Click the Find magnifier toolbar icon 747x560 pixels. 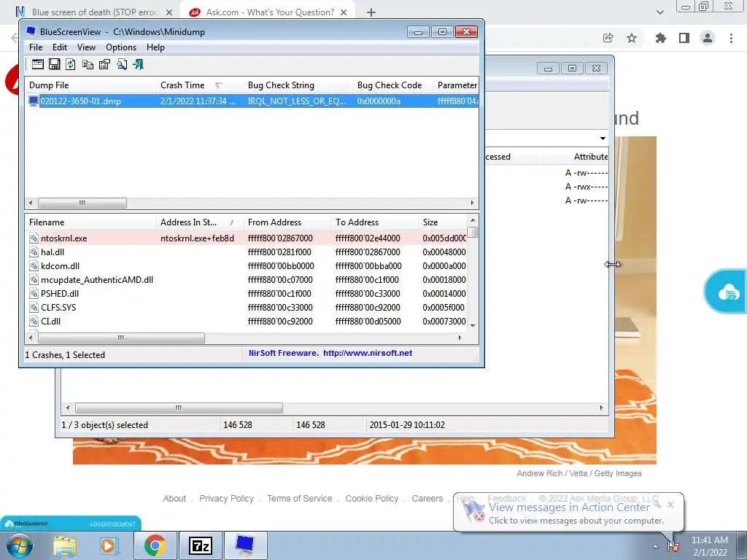(122, 64)
